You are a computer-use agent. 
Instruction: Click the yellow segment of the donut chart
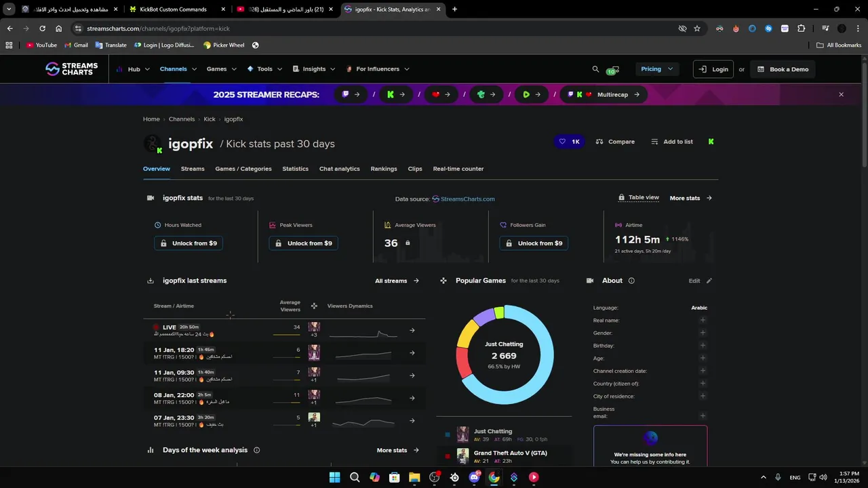click(x=467, y=333)
